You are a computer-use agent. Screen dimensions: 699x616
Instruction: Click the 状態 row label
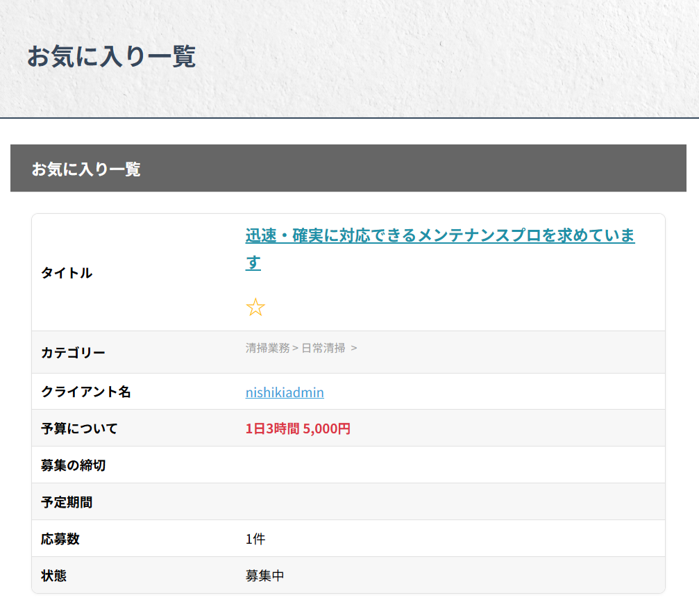[x=53, y=576]
